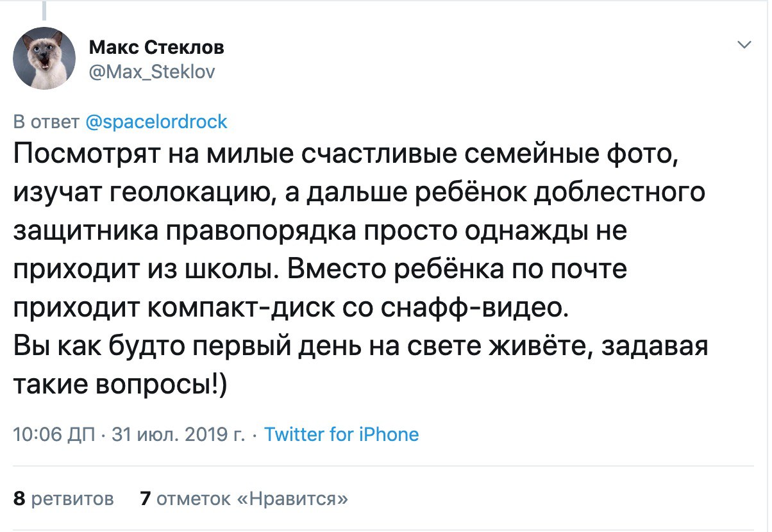
Task: Click the bold likes count 7
Action: [x=145, y=498]
